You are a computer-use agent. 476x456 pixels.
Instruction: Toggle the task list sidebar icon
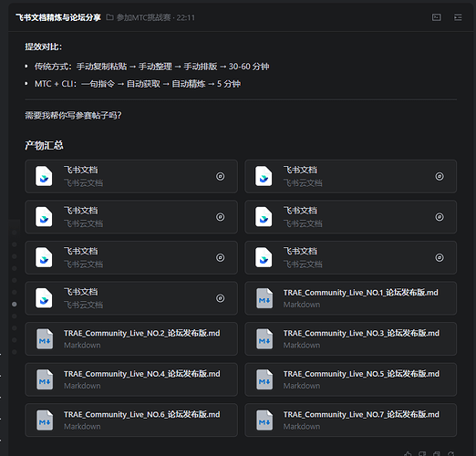(x=458, y=17)
